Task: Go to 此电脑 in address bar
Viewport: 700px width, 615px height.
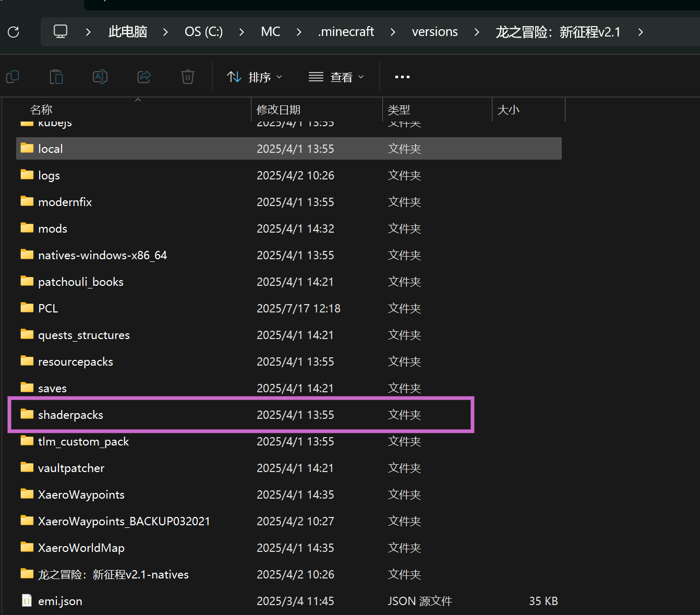Action: 128,32
